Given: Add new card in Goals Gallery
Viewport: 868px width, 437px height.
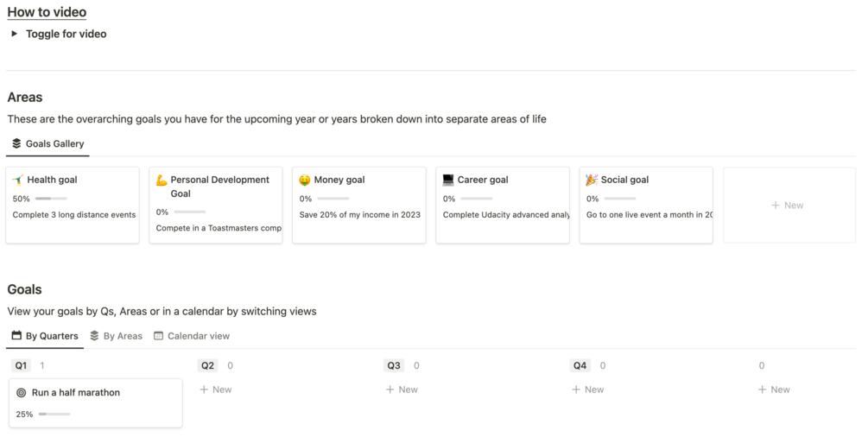Looking at the screenshot, I should (788, 206).
